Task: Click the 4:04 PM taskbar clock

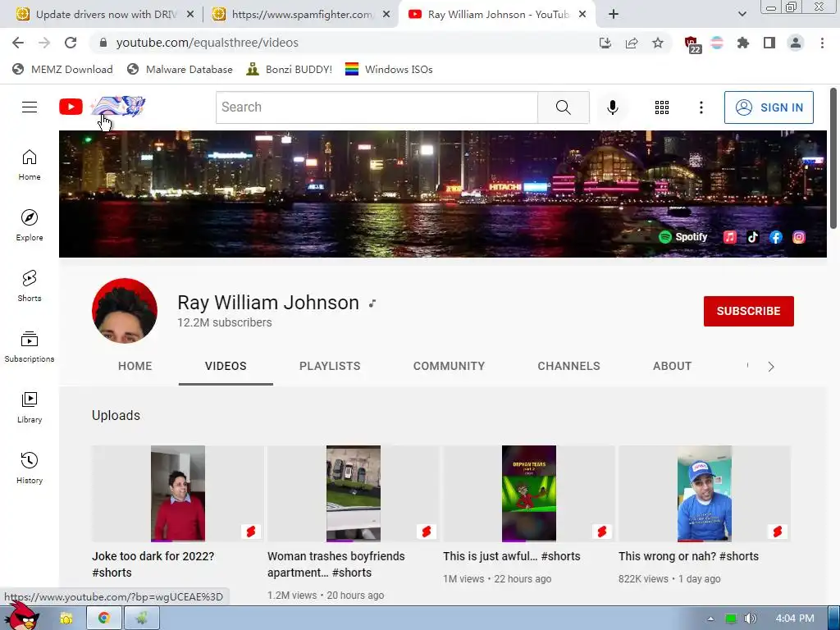Action: [795, 619]
